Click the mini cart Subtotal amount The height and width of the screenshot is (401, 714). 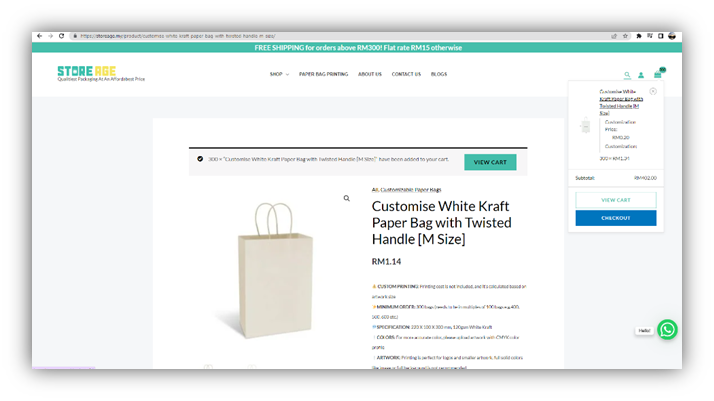coord(645,178)
